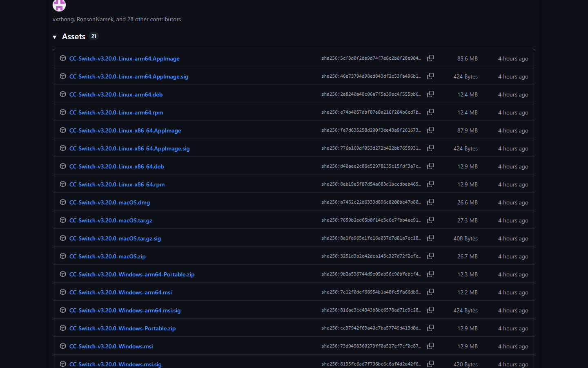Copy sha256 for macOS.tar.gz

430,220
